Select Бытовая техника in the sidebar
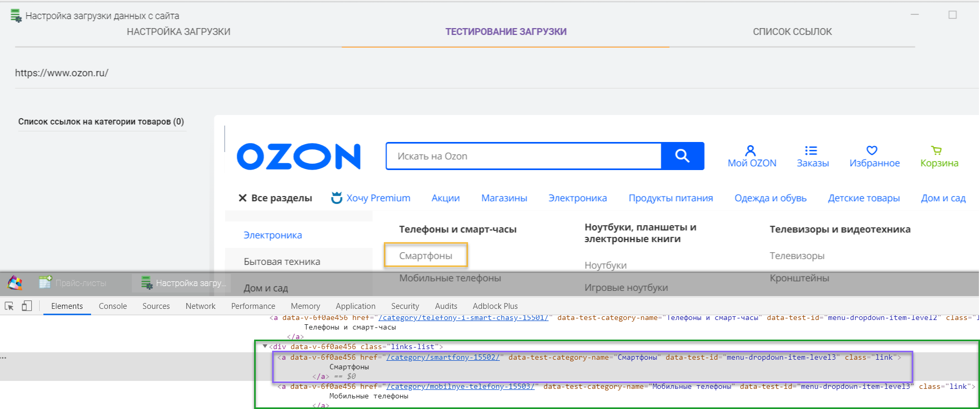The image size is (980, 409). tap(282, 262)
